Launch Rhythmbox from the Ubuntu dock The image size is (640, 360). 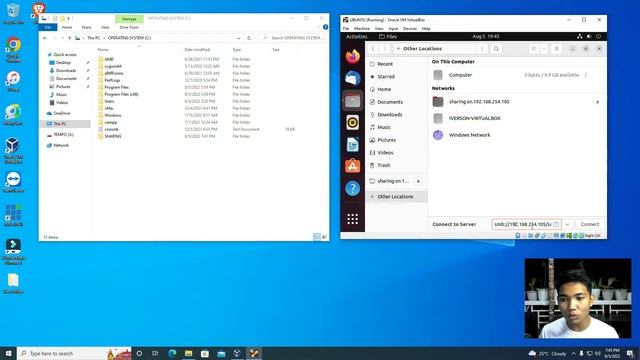coord(353,122)
